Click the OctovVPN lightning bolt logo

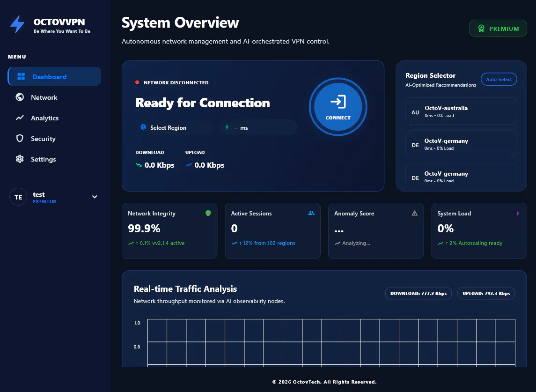pos(17,24)
